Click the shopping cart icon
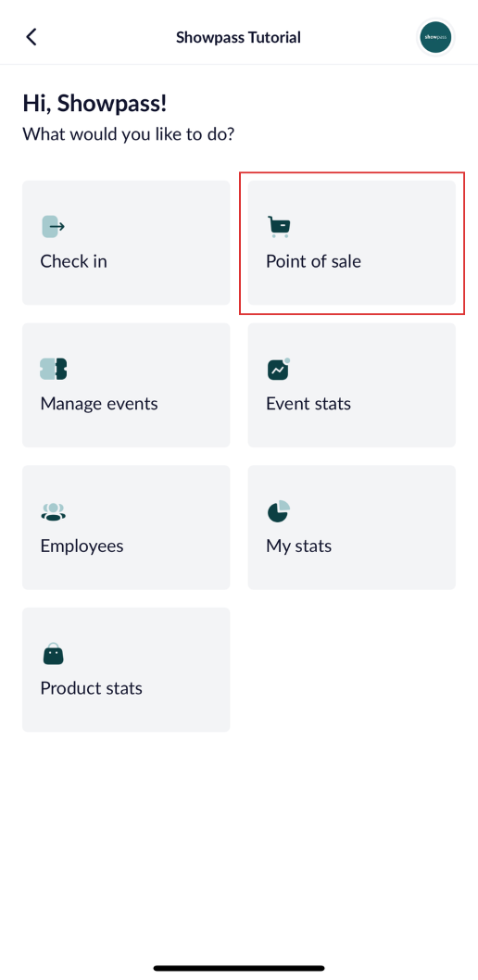The width and height of the screenshot is (478, 980). 280,226
